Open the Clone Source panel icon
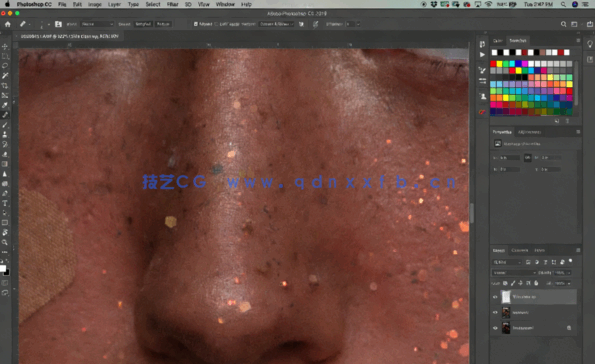 (x=482, y=96)
